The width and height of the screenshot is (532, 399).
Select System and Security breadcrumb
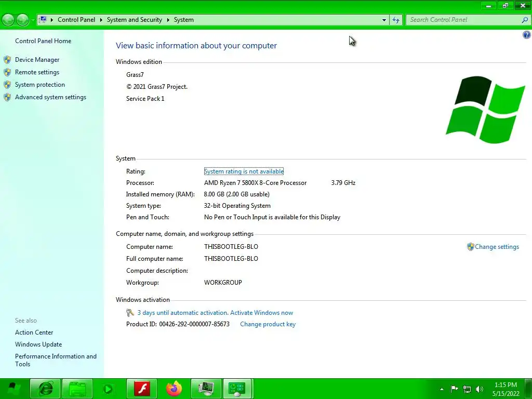click(135, 20)
